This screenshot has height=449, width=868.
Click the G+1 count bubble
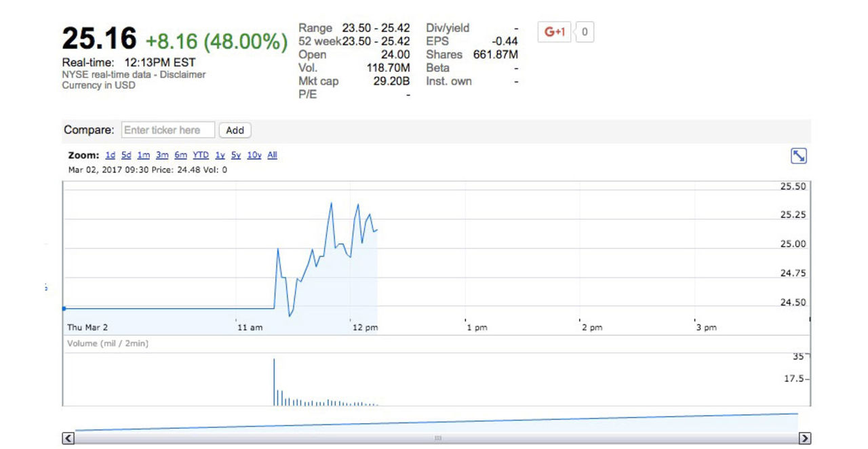click(x=585, y=32)
